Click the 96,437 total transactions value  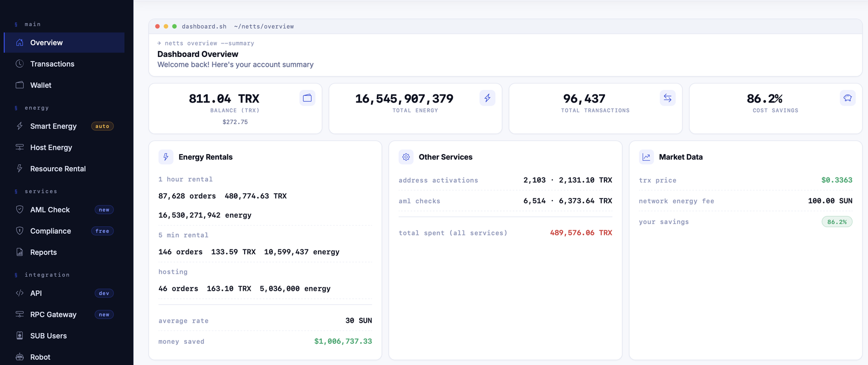584,99
